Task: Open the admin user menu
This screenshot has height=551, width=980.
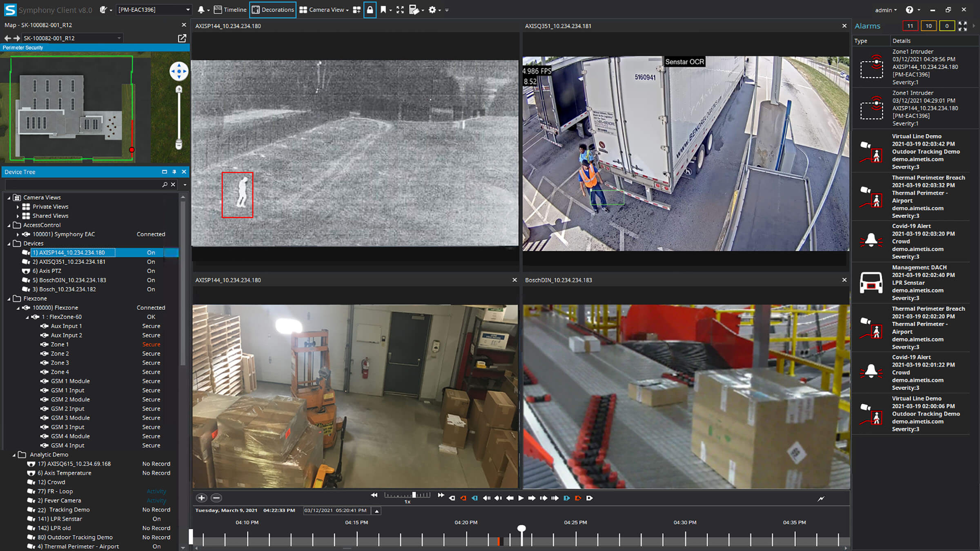Action: 885,10
